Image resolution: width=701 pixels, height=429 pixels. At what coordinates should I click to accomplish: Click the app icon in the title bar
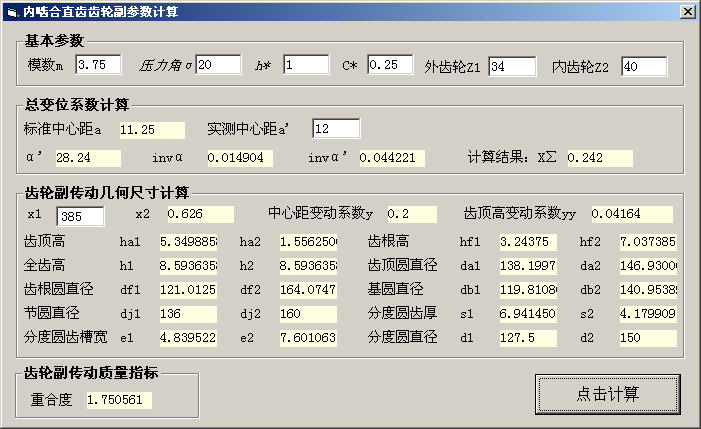12,12
